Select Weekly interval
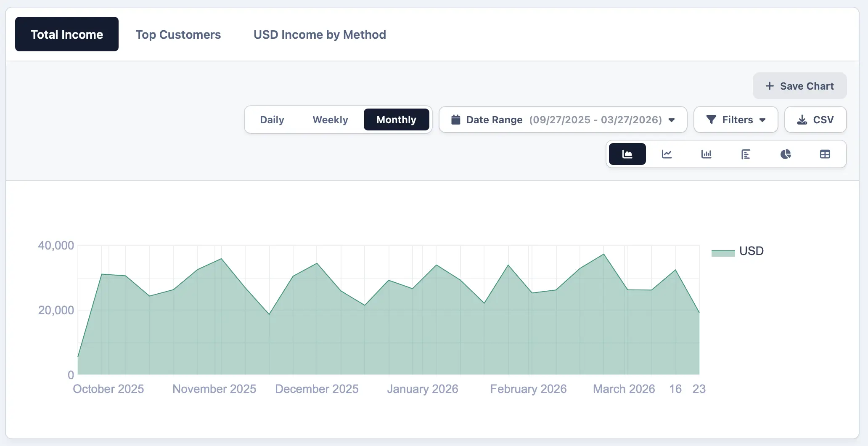The height and width of the screenshot is (446, 868). click(x=330, y=119)
